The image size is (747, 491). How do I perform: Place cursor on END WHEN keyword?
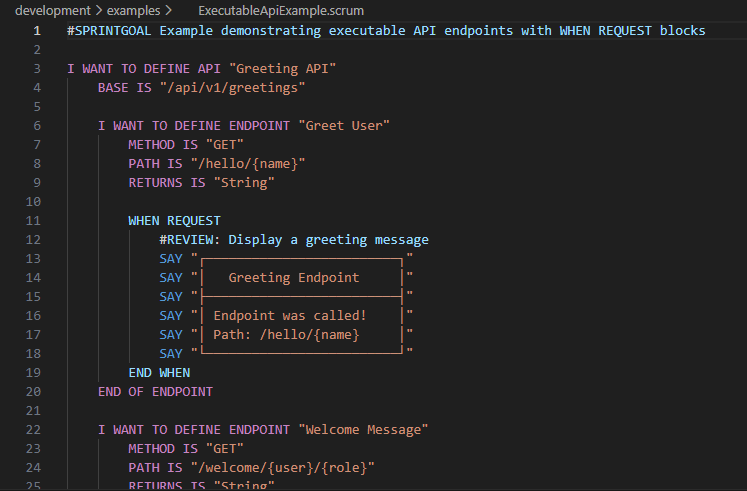(159, 372)
